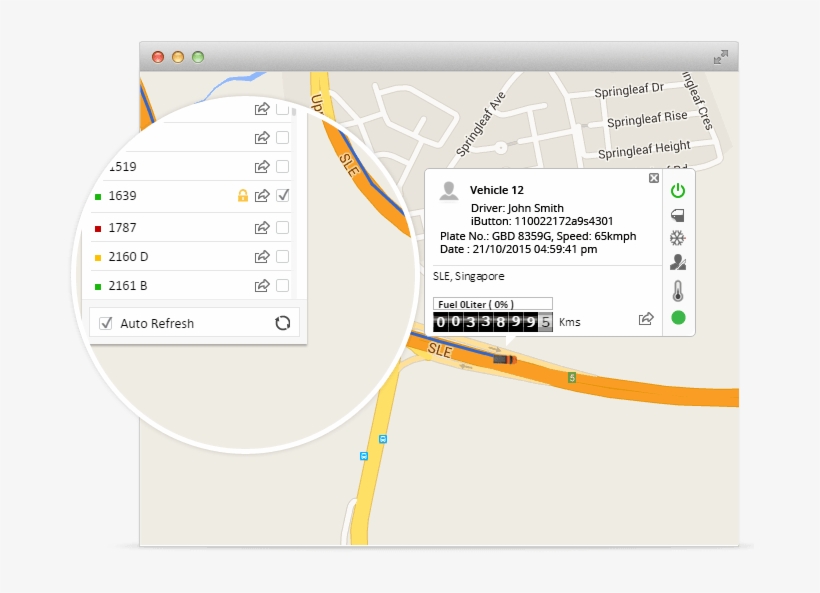Click the refresh icon next to Auto Refresh
Image resolution: width=820 pixels, height=593 pixels.
pos(283,322)
